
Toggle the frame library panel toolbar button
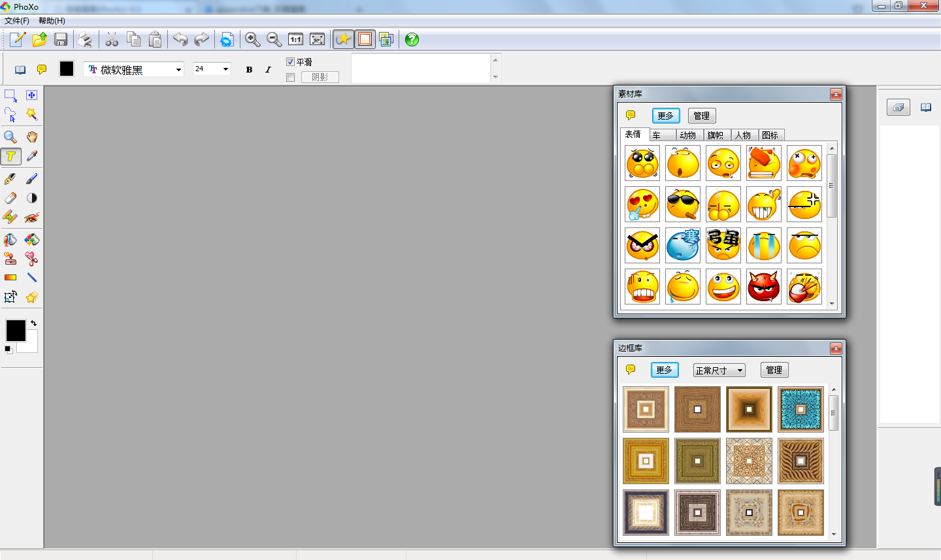[x=365, y=40]
